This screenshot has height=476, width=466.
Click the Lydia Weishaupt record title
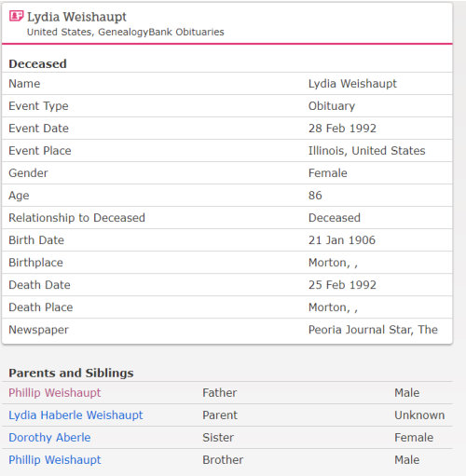click(76, 17)
